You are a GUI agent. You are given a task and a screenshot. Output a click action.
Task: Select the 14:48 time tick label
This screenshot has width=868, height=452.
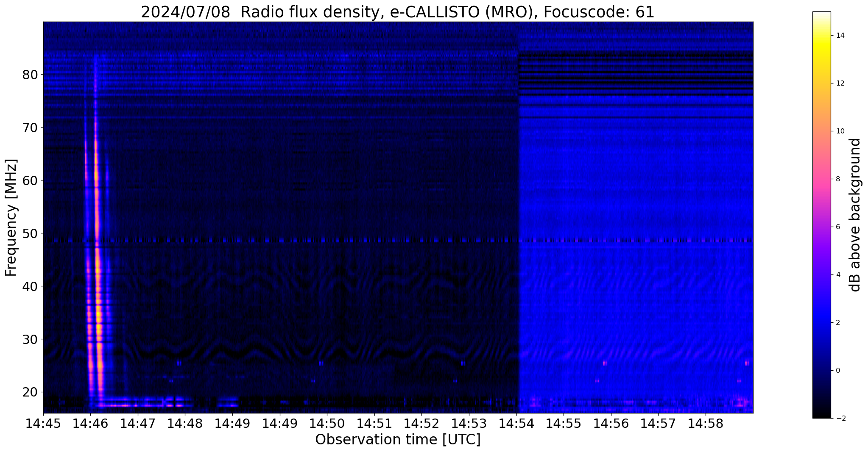[185, 423]
